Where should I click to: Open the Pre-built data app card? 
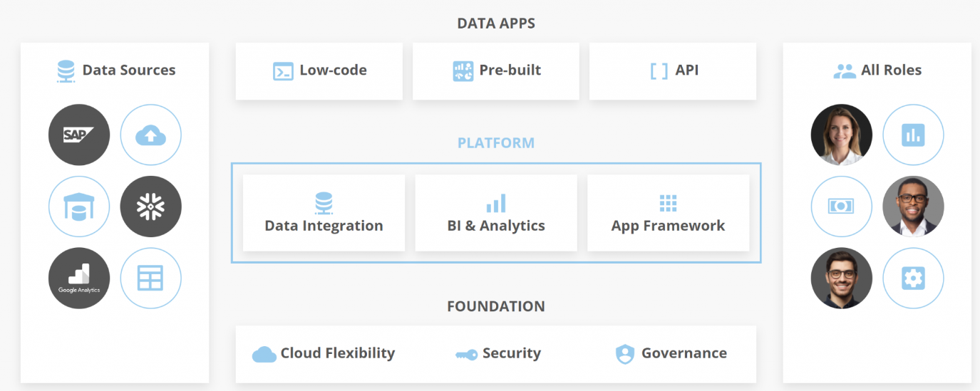pyautogui.click(x=496, y=71)
